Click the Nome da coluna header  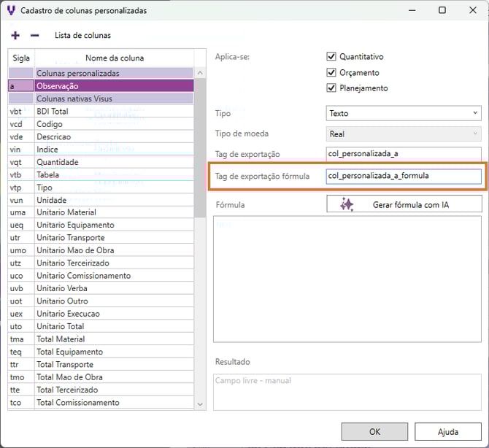click(x=114, y=58)
